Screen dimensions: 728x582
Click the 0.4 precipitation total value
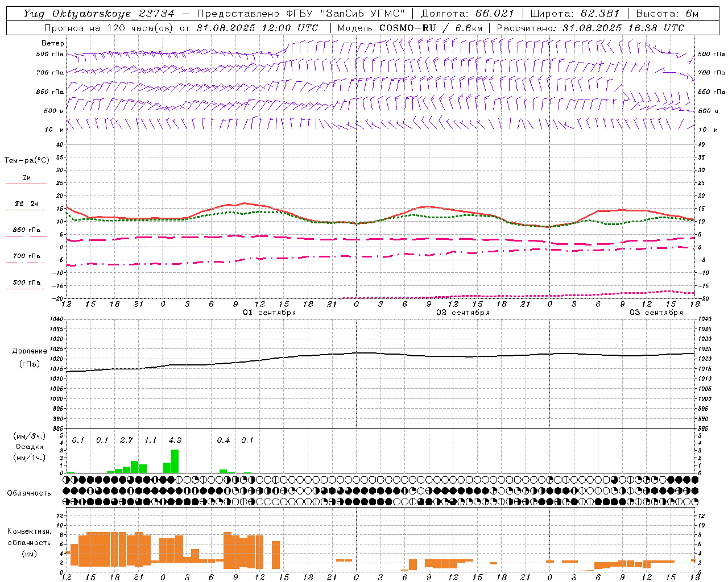tap(224, 440)
